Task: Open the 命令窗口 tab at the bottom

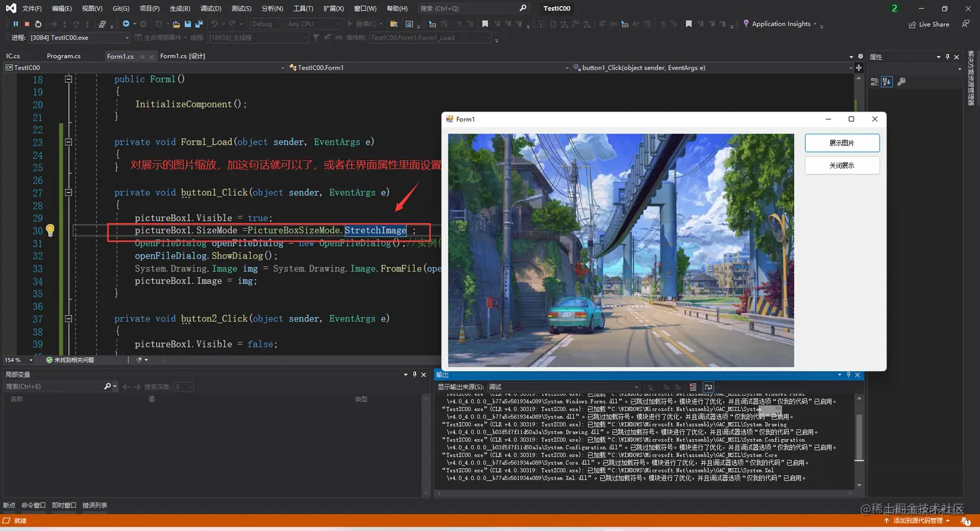Action: pyautogui.click(x=33, y=505)
